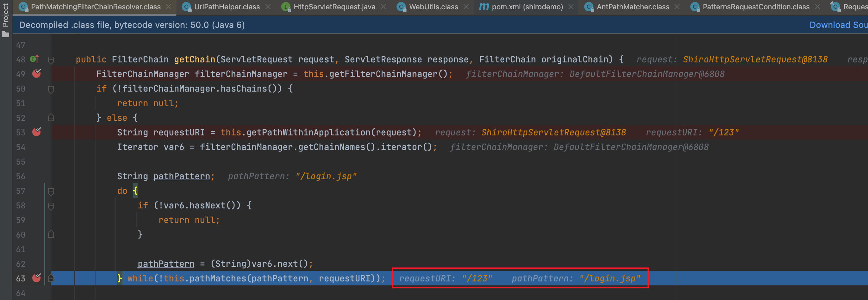This screenshot has width=868, height=300.
Task: Switch to AntPathMatcher.class tab
Action: (x=633, y=7)
